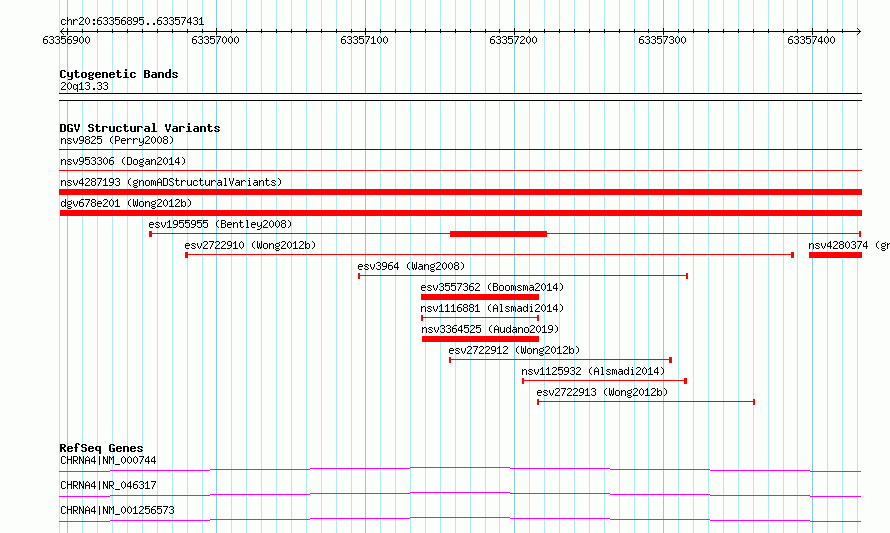Click the nsv1116881 variant line
Screen dimensions: 890x533
click(480, 318)
